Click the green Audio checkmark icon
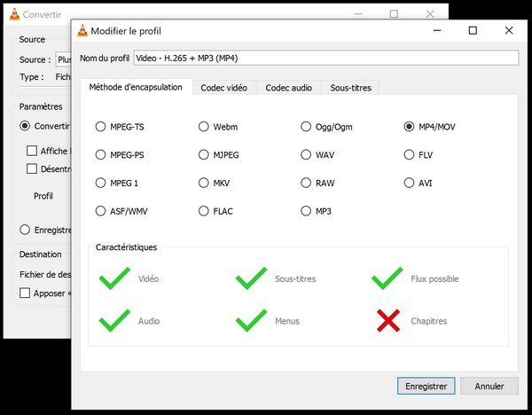 click(114, 320)
